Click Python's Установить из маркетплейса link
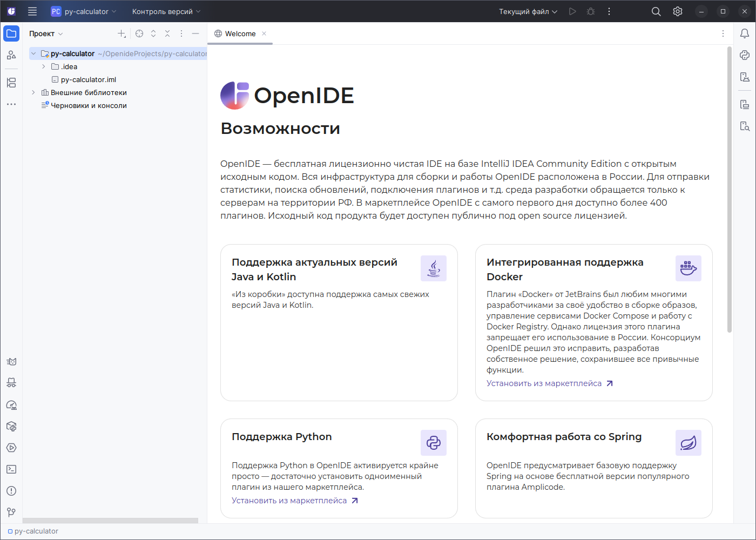 coord(289,501)
